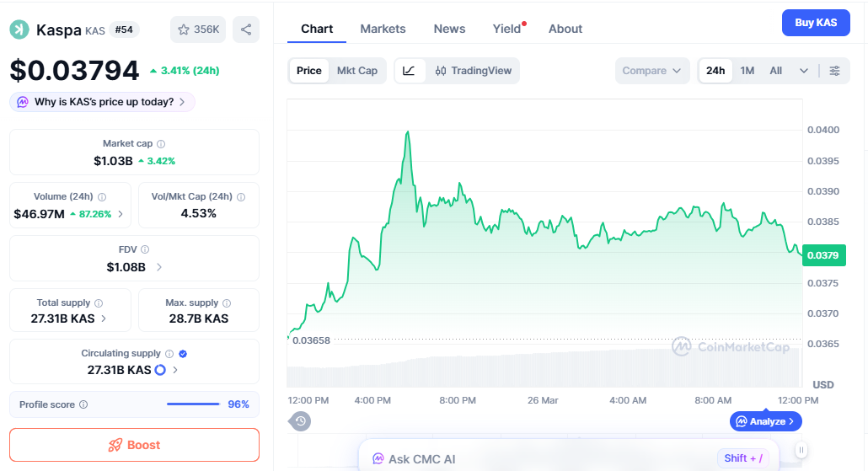Image resolution: width=868 pixels, height=471 pixels.
Task: Click the Ask CMC AI input bar
Action: pos(569,456)
